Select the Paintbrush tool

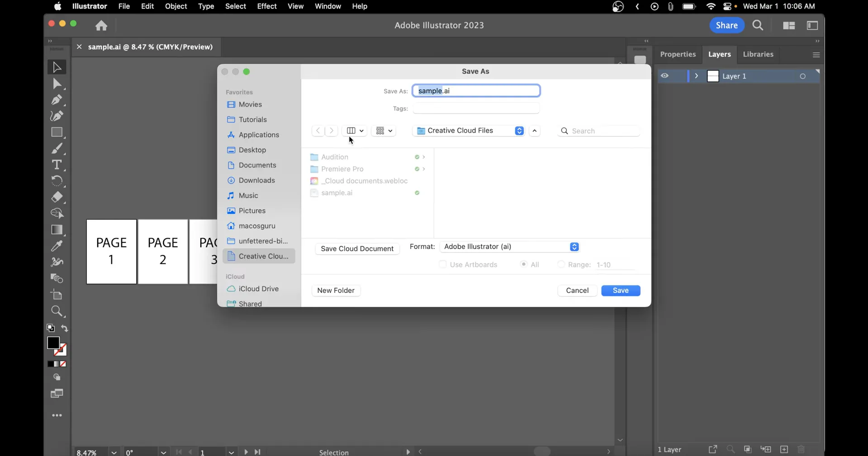click(57, 148)
